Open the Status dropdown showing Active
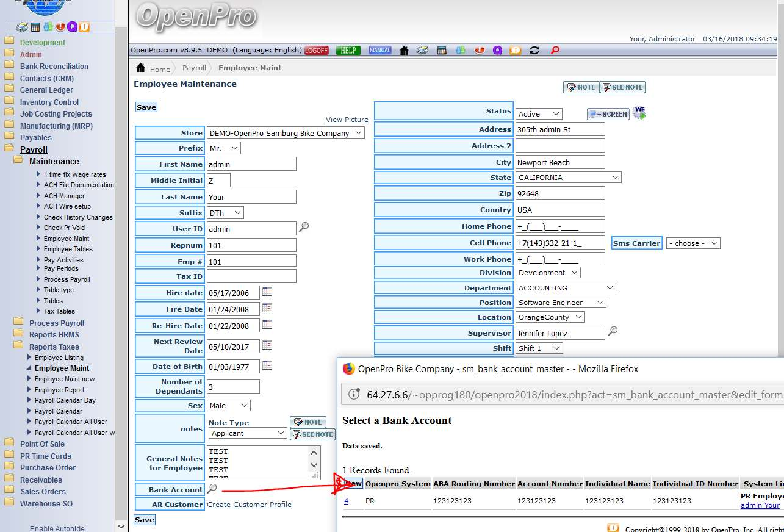The image size is (784, 532). click(x=539, y=114)
